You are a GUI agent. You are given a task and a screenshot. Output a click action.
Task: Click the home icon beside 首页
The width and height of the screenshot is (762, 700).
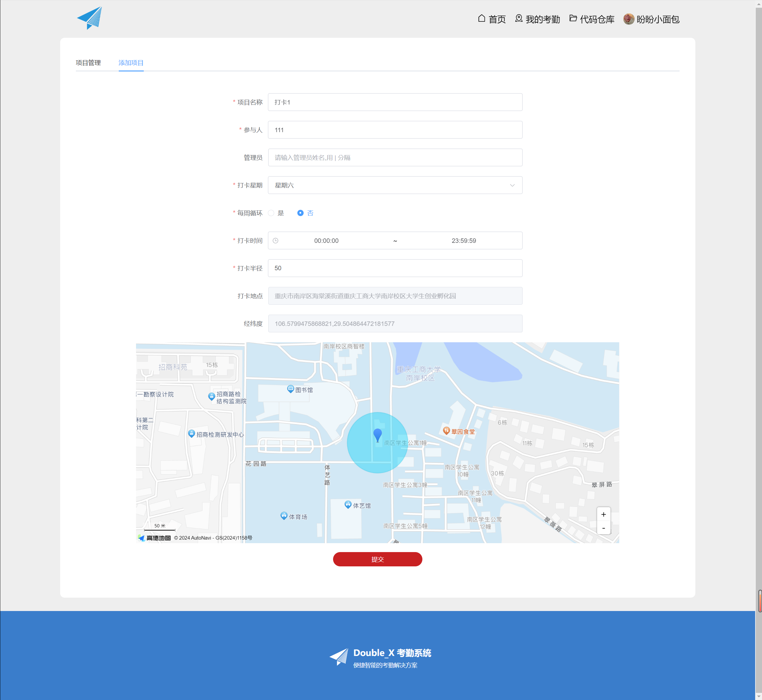pos(482,18)
